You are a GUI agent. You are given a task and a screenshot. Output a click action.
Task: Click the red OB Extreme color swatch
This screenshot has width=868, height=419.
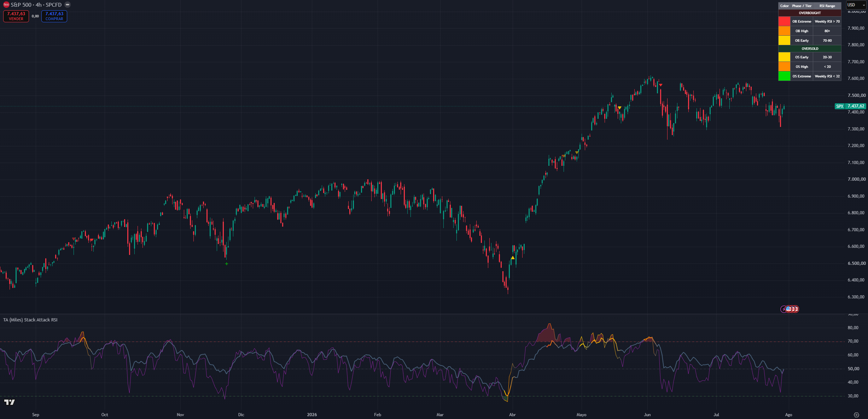point(784,22)
